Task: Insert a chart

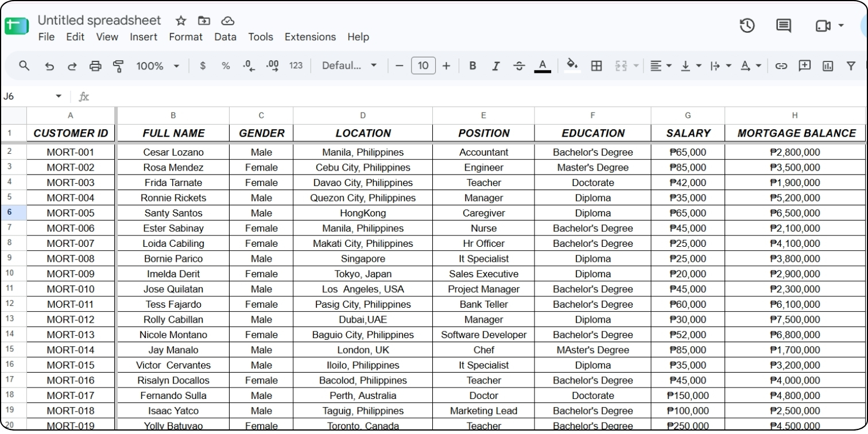Action: (828, 66)
